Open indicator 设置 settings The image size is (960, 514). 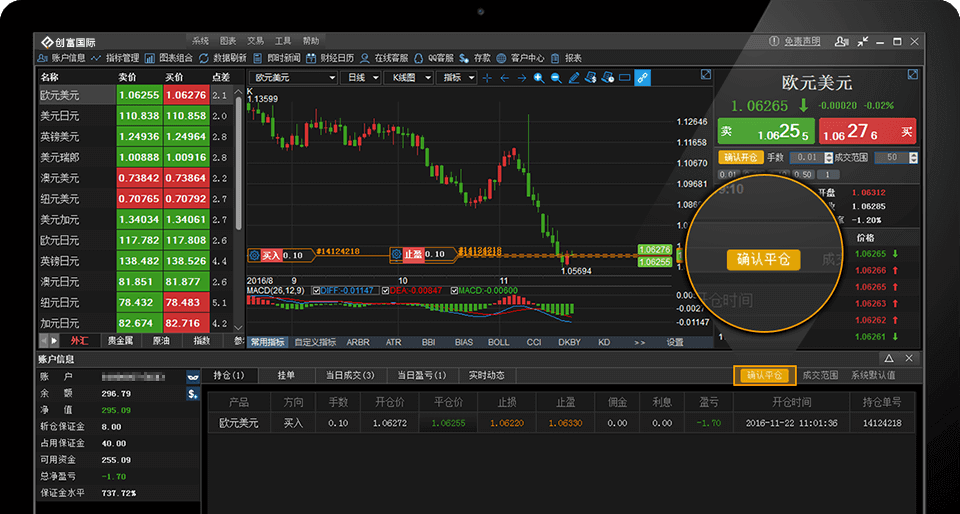click(675, 343)
